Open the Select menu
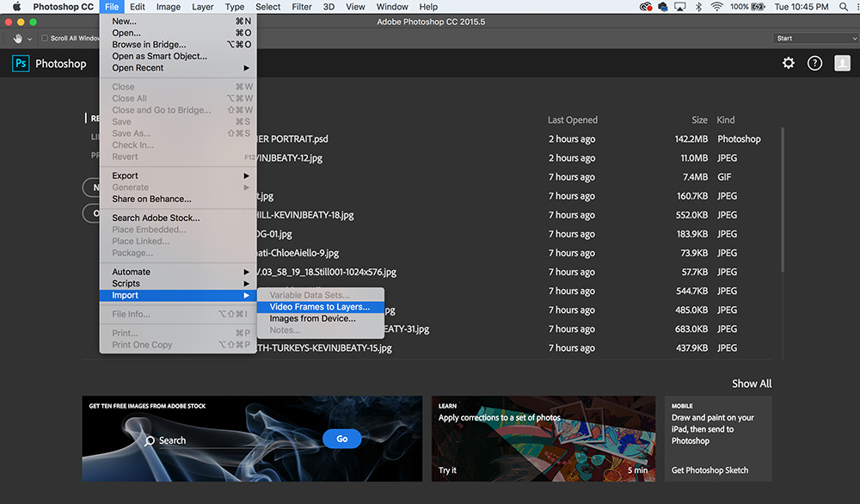 (x=267, y=7)
